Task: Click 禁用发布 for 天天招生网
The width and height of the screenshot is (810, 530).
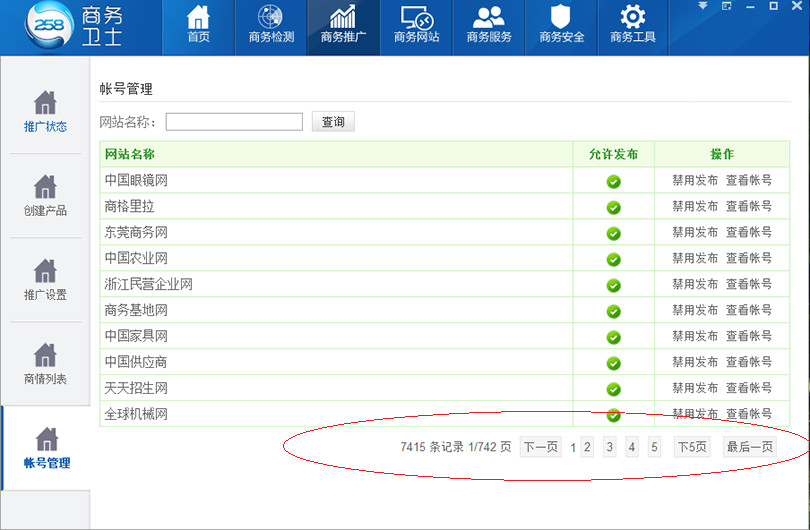Action: (x=695, y=387)
